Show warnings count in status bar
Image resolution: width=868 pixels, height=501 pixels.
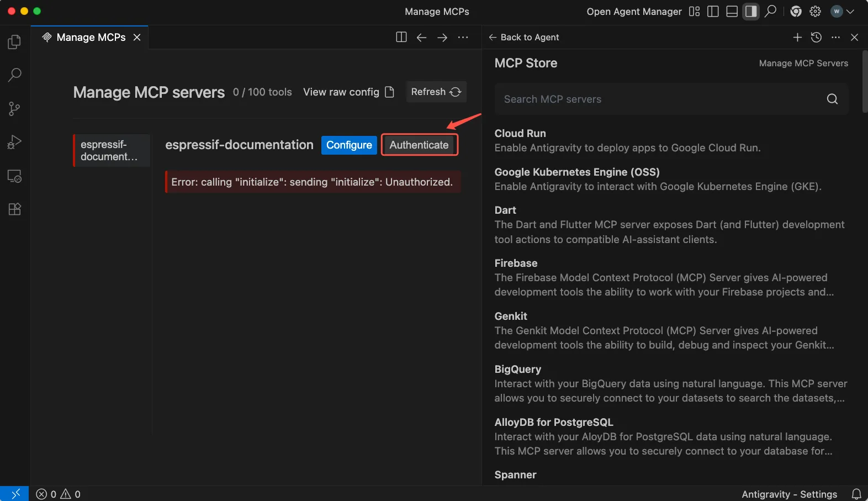(x=71, y=494)
